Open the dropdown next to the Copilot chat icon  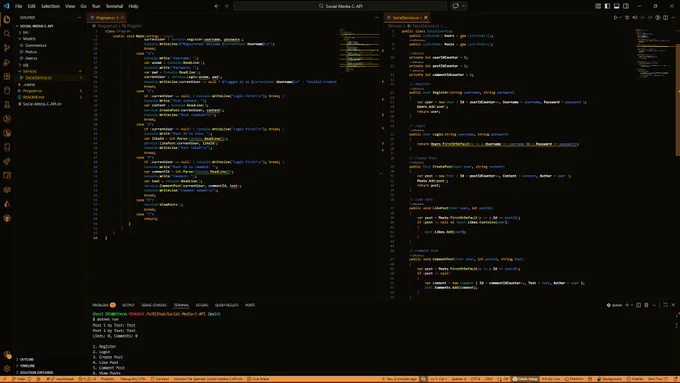(464, 6)
